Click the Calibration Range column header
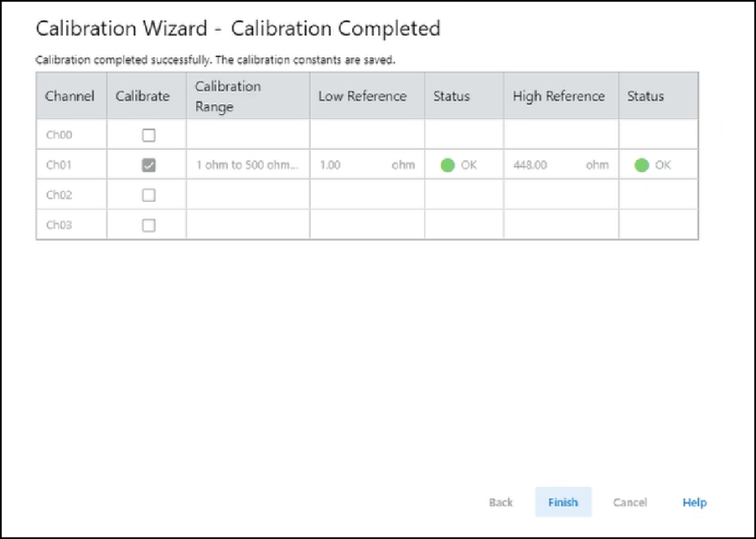This screenshot has width=756, height=539. [x=228, y=96]
